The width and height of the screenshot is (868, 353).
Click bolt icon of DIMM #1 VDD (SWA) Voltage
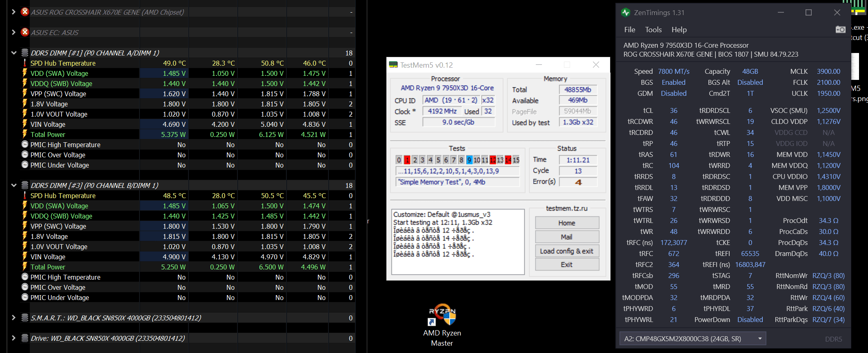25,73
